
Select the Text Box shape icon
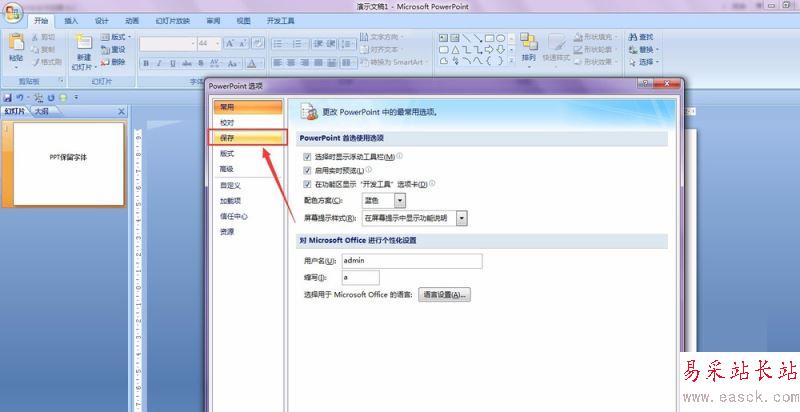[x=443, y=38]
